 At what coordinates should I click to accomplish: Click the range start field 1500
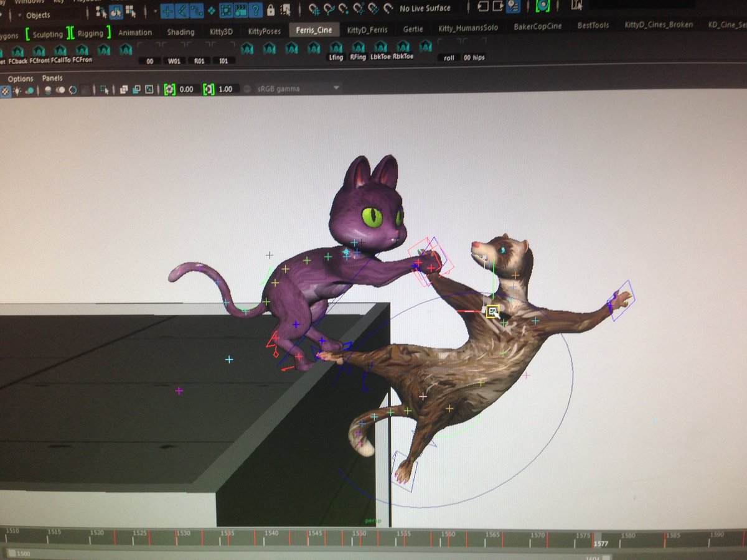click(x=24, y=553)
